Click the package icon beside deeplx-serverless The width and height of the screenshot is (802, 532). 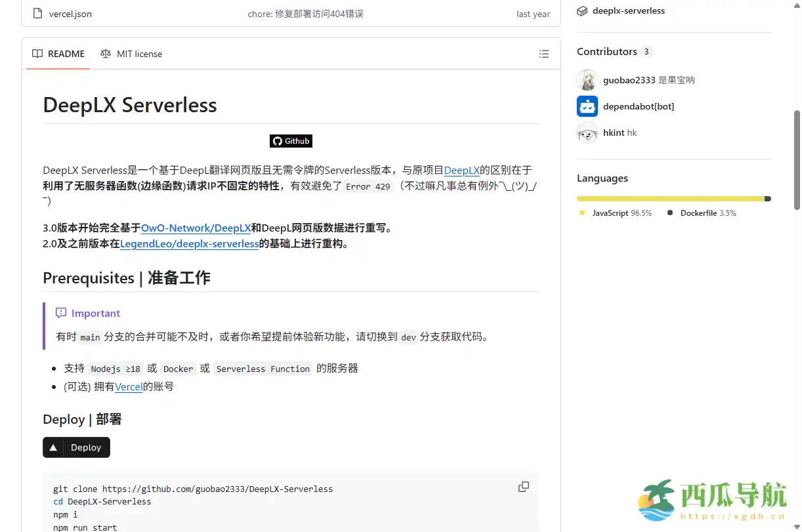(x=581, y=10)
